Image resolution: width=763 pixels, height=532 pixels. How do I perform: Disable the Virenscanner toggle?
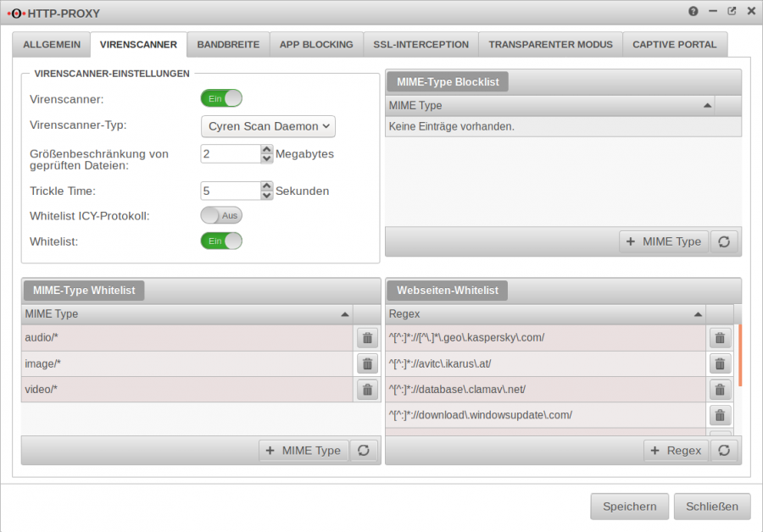coord(220,98)
